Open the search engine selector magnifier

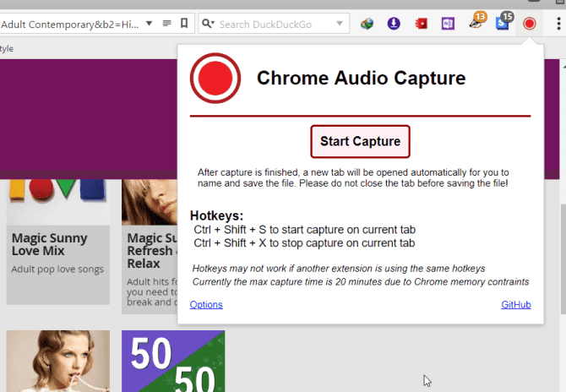point(208,24)
